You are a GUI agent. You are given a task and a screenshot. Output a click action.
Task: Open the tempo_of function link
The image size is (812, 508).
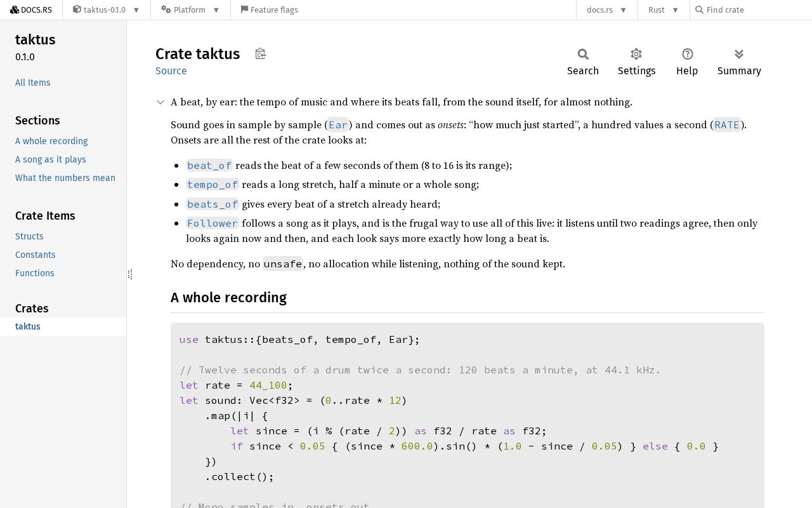213,185
